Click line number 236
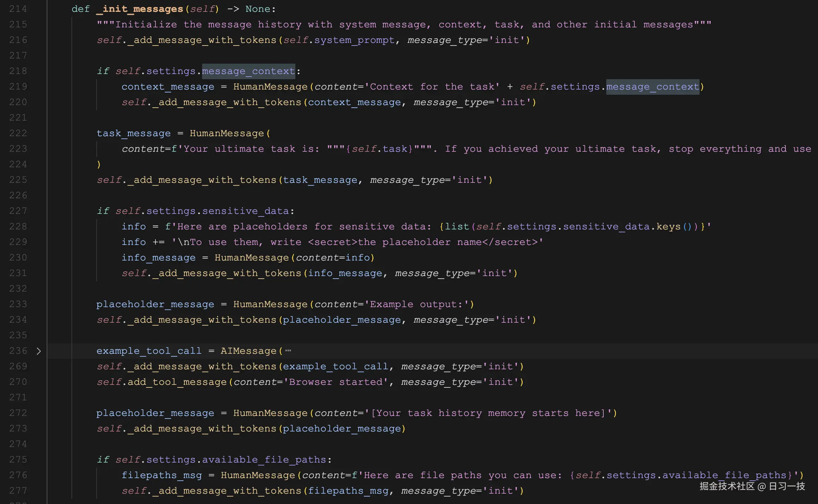818x504 pixels. pos(17,351)
